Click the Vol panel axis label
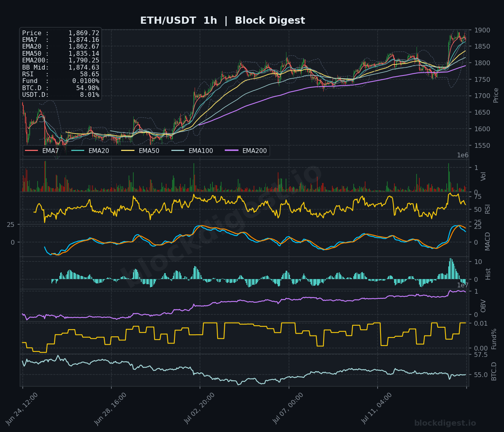 click(483, 176)
